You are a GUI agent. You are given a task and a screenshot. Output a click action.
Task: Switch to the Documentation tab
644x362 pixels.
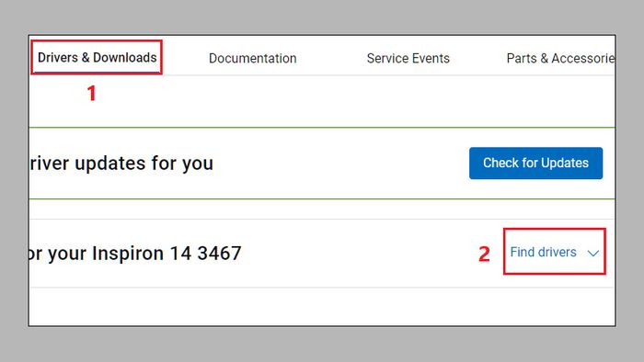pyautogui.click(x=253, y=58)
